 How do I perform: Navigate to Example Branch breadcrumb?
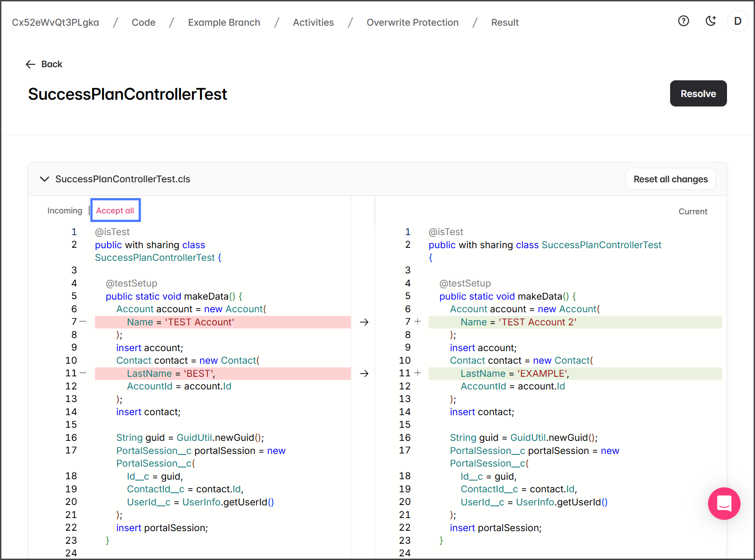[x=224, y=23]
